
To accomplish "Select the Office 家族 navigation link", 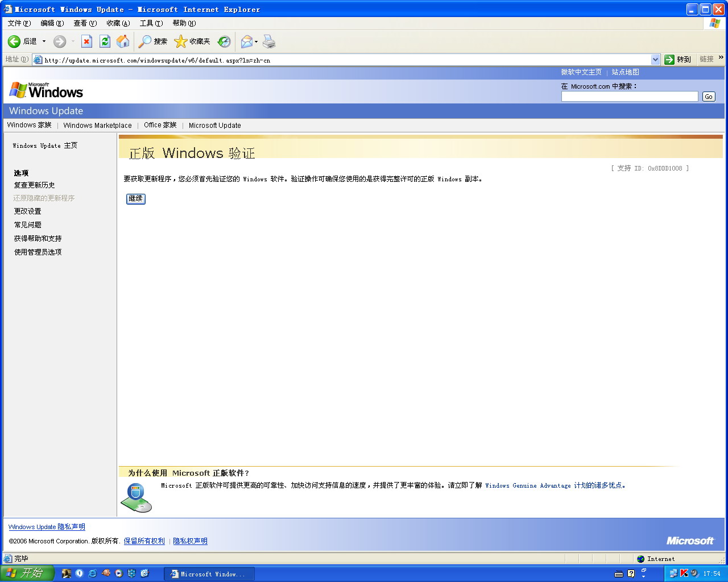I will point(160,125).
